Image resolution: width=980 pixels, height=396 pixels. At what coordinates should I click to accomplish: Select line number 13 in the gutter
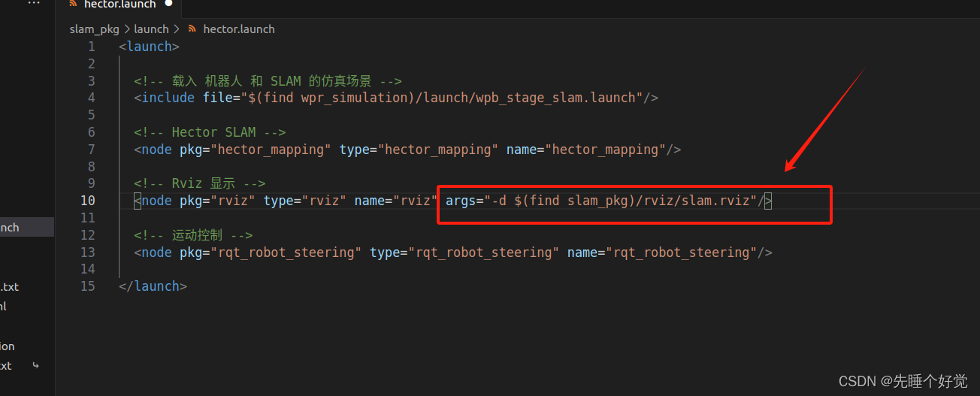click(x=87, y=252)
